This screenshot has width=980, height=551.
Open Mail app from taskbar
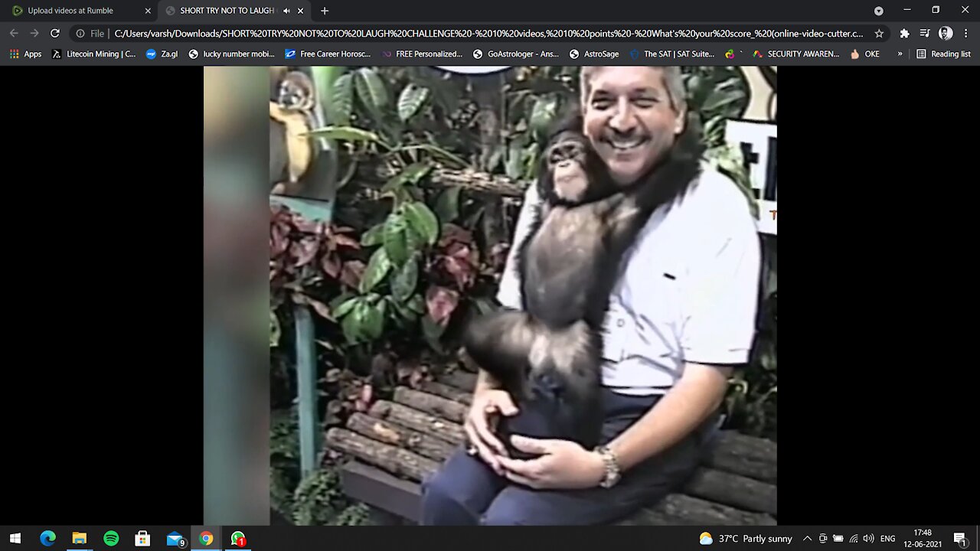pyautogui.click(x=175, y=539)
